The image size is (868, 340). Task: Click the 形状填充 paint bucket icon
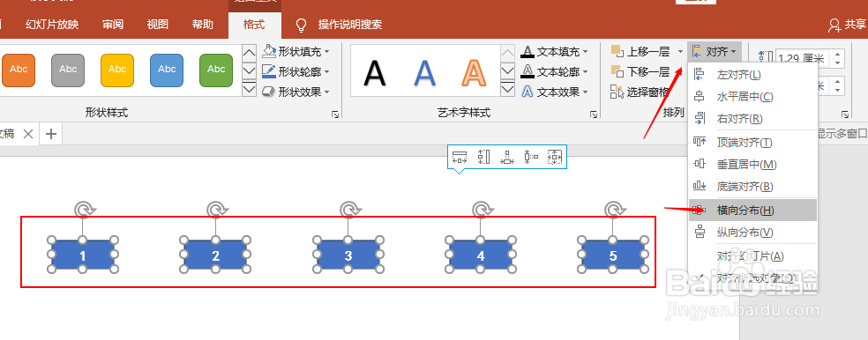click(268, 51)
